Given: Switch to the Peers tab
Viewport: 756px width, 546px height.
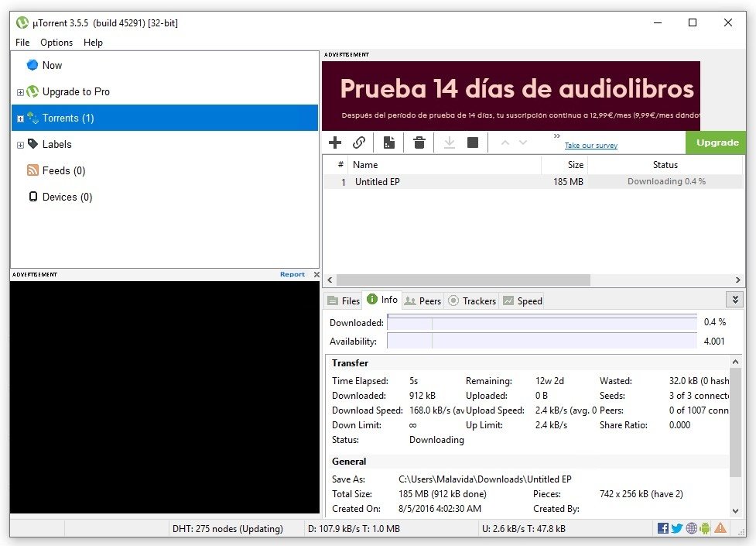Looking at the screenshot, I should [x=422, y=300].
